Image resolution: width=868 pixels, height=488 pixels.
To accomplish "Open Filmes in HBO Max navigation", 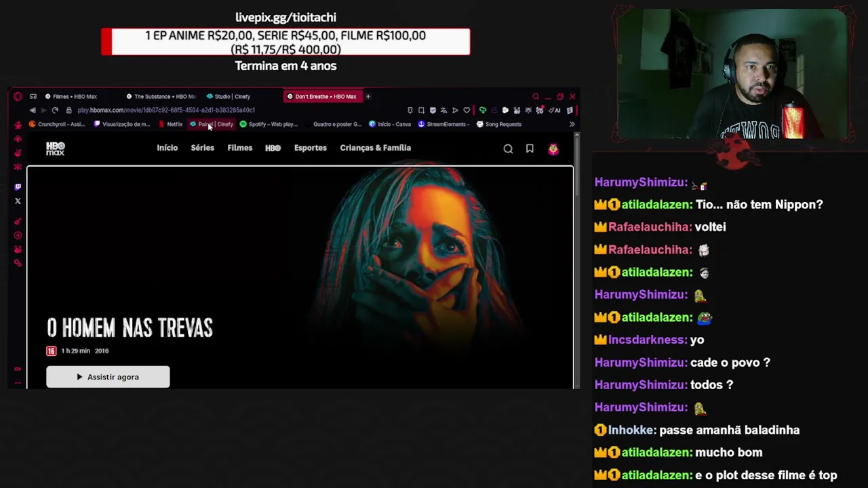I will pyautogui.click(x=239, y=148).
